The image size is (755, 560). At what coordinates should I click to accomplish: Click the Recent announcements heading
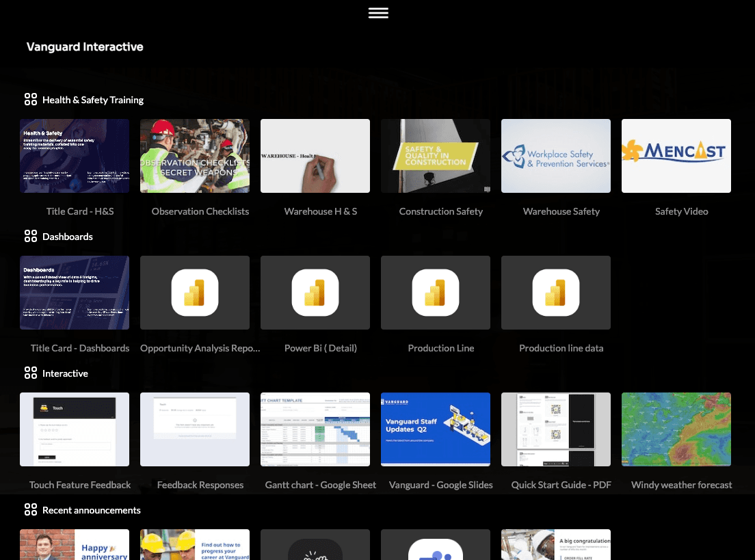coord(92,510)
